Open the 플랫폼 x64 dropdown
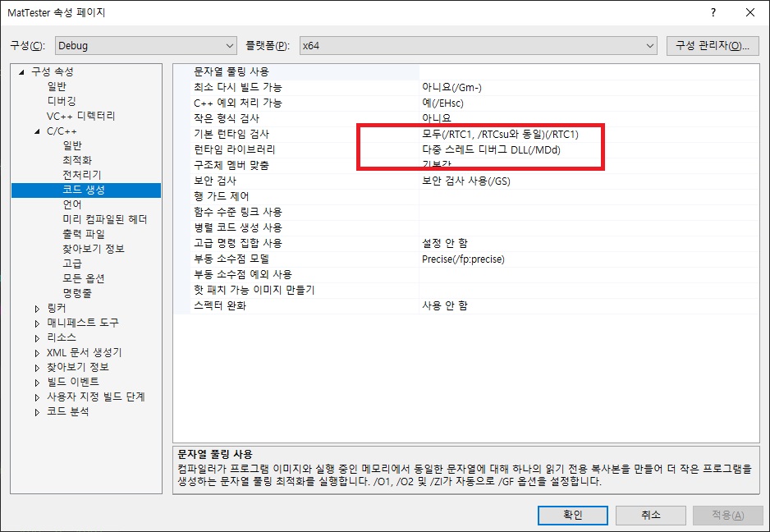 coord(479,46)
